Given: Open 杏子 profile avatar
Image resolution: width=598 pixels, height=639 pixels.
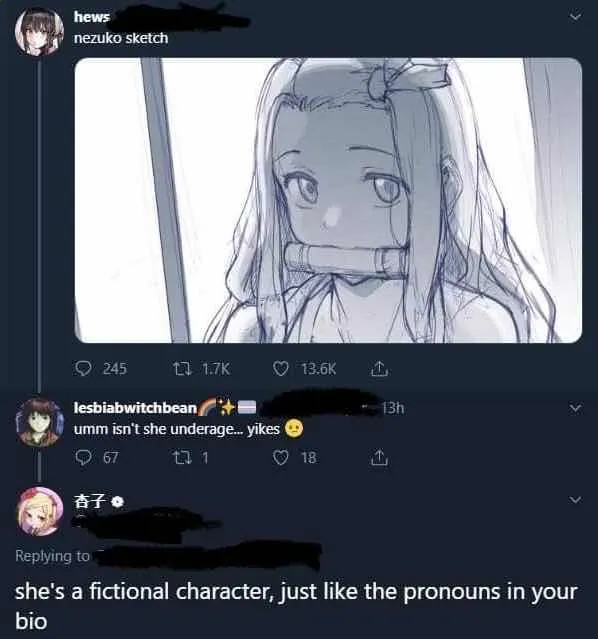Looking at the screenshot, I should pos(39,511).
